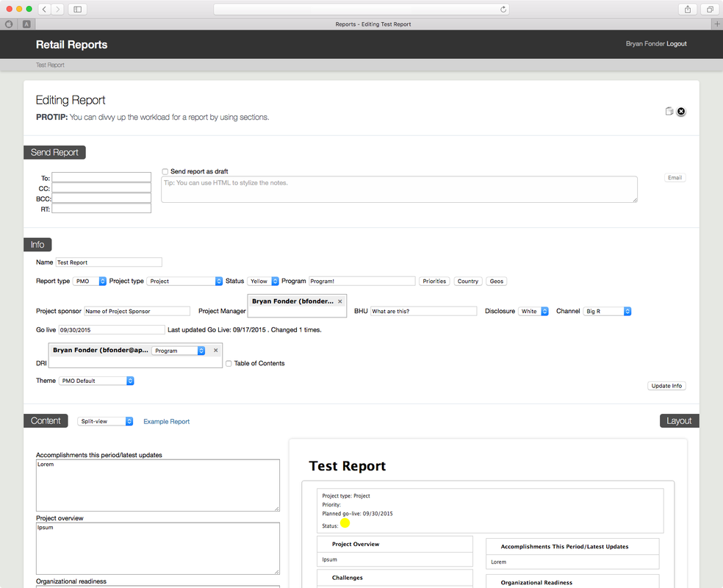The height and width of the screenshot is (588, 723).
Task: Click Organizational Readiness heading in preview
Action: (x=536, y=583)
